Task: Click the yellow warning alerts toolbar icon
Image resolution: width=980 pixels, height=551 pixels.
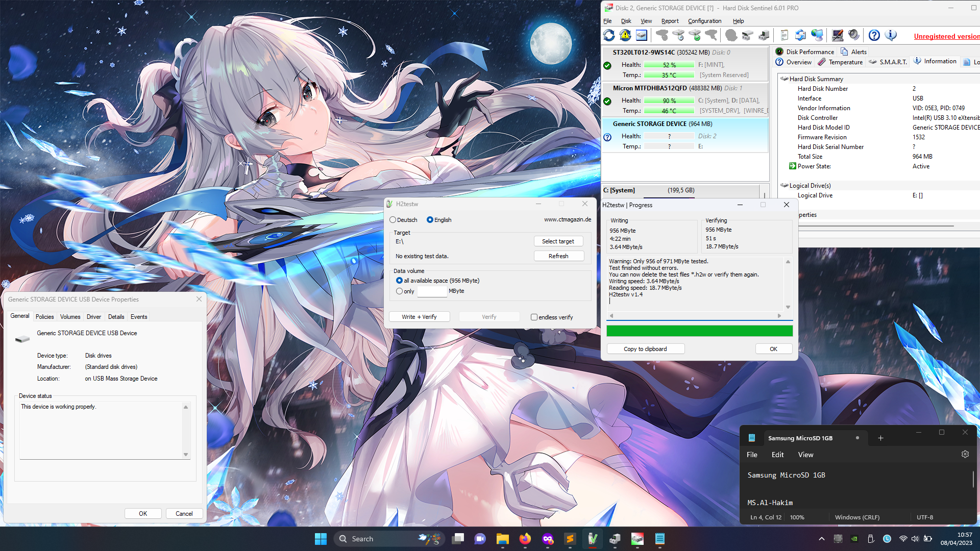Action: pos(625,35)
